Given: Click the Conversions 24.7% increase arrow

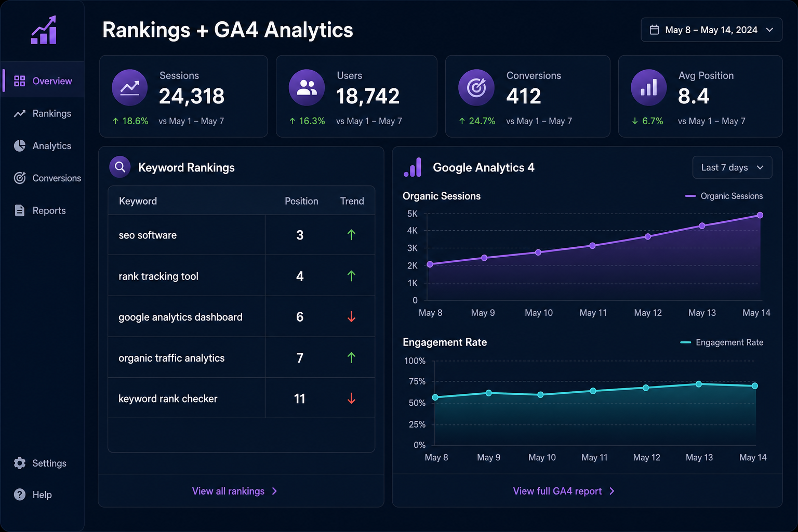Looking at the screenshot, I should click(462, 121).
